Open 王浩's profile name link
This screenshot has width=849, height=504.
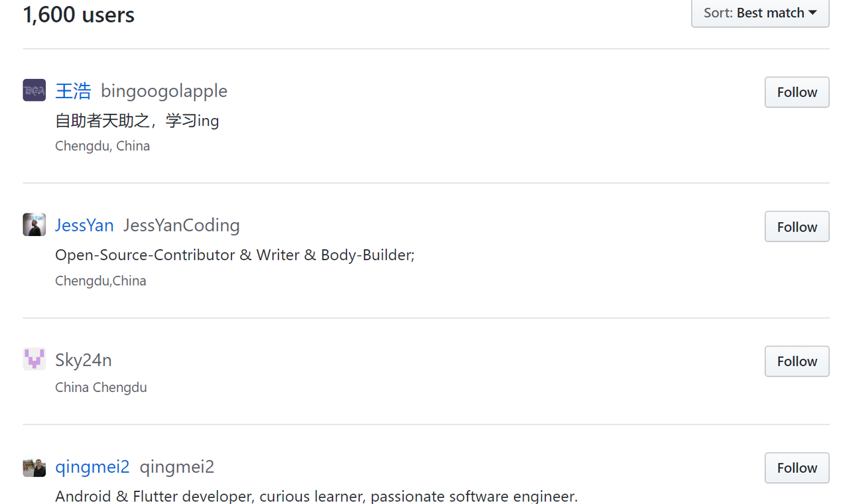pos(73,91)
